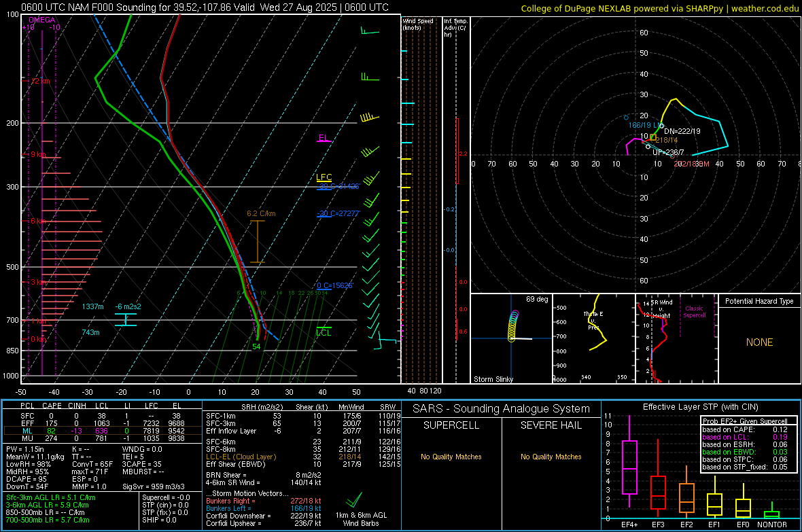Click the Classic Supercell label
The height and width of the screenshot is (532, 802).
click(x=694, y=312)
